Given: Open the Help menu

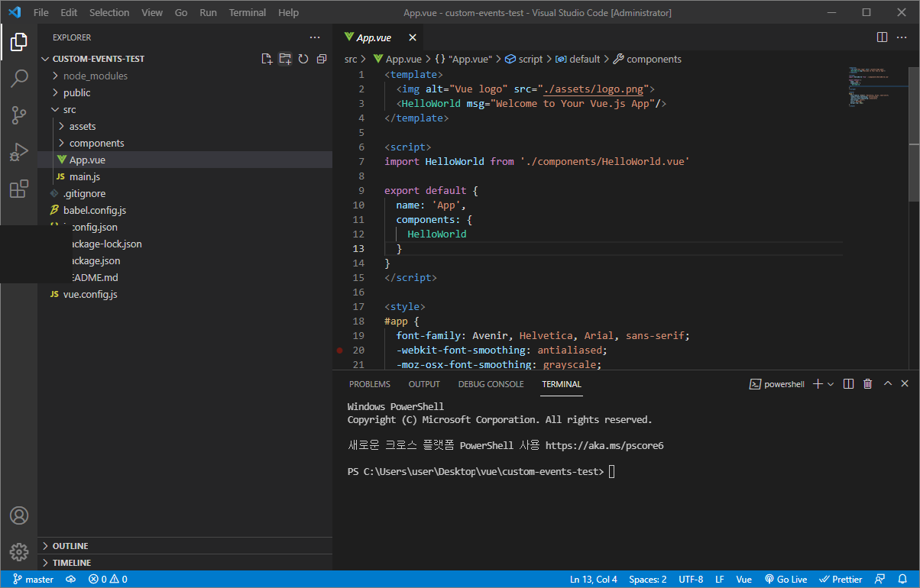Looking at the screenshot, I should tap(289, 13).
